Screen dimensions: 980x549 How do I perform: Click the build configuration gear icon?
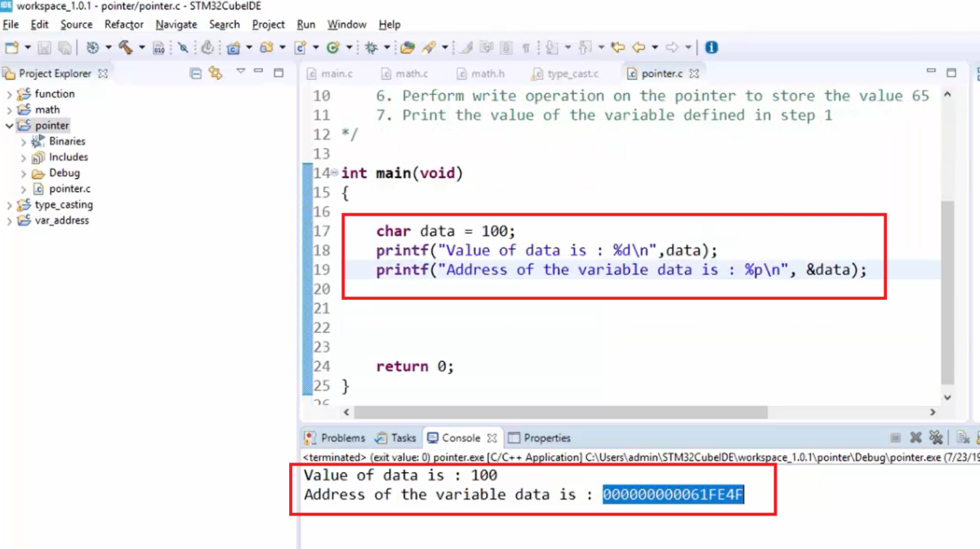(x=92, y=47)
